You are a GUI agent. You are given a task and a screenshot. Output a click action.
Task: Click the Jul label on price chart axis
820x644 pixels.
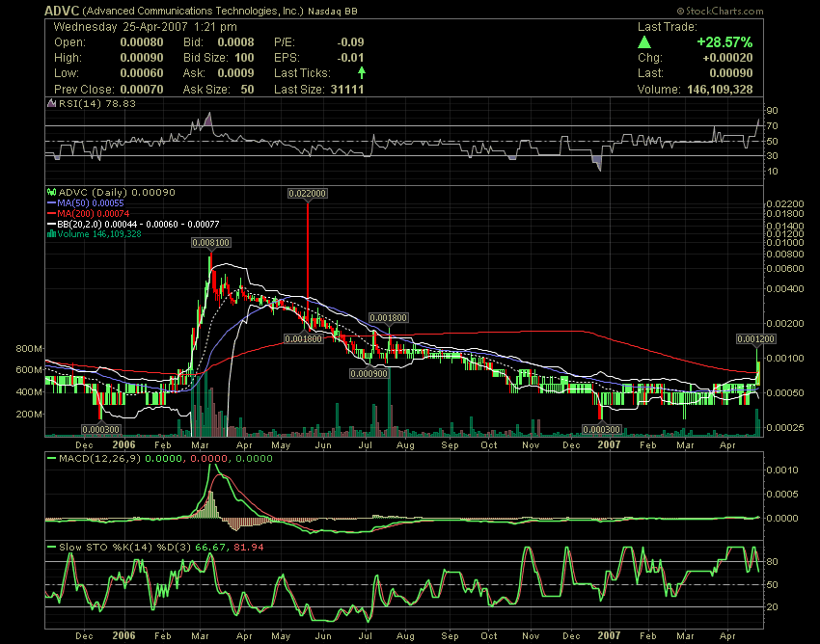click(365, 445)
